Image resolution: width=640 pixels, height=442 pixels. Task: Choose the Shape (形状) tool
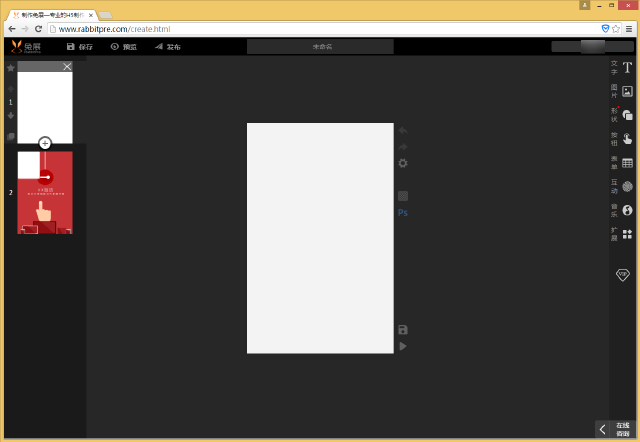tap(627, 114)
